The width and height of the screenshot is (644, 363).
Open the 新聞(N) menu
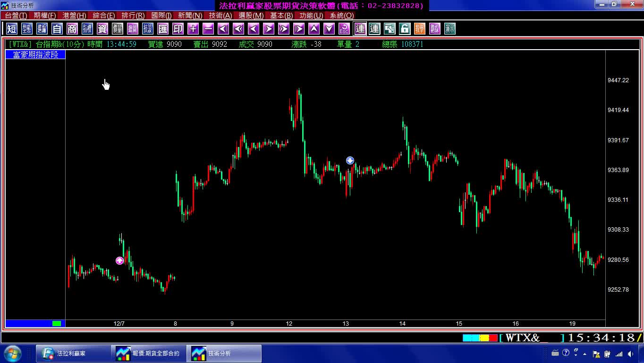[190, 16]
